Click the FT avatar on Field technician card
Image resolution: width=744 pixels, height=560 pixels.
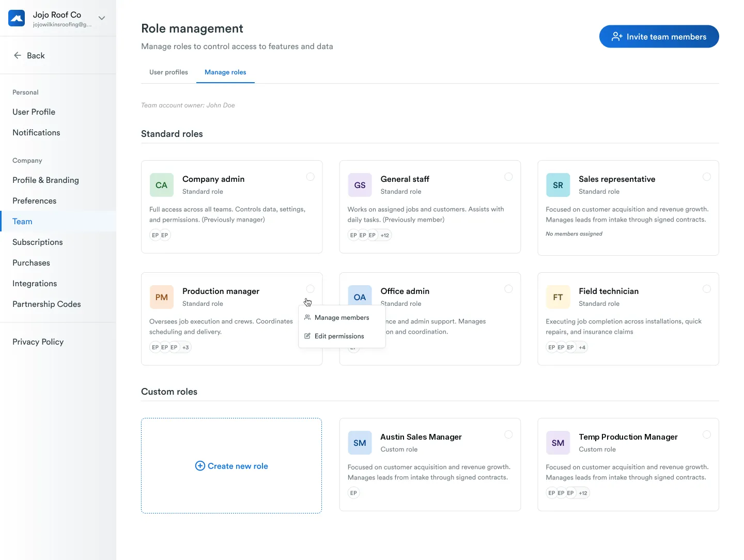[x=558, y=297]
